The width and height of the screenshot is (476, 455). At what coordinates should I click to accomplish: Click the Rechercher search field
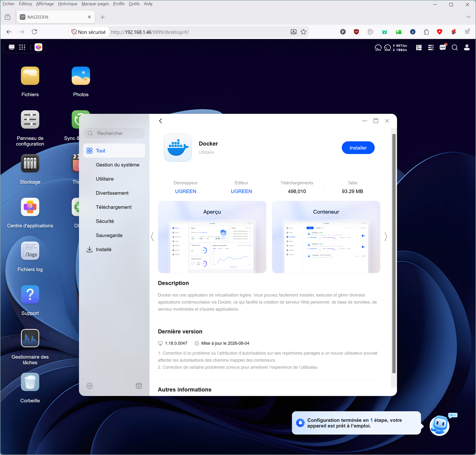[114, 133]
